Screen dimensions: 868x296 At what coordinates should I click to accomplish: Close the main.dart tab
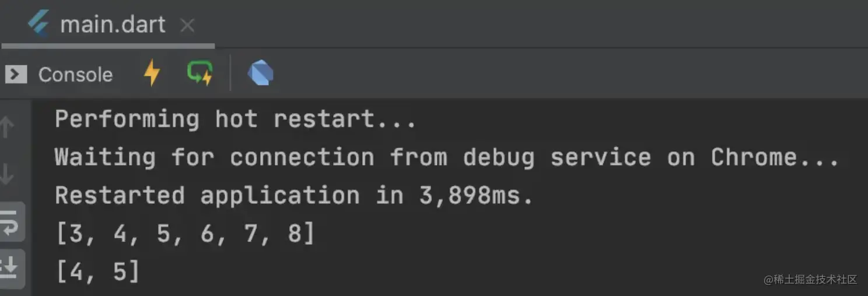click(x=187, y=25)
